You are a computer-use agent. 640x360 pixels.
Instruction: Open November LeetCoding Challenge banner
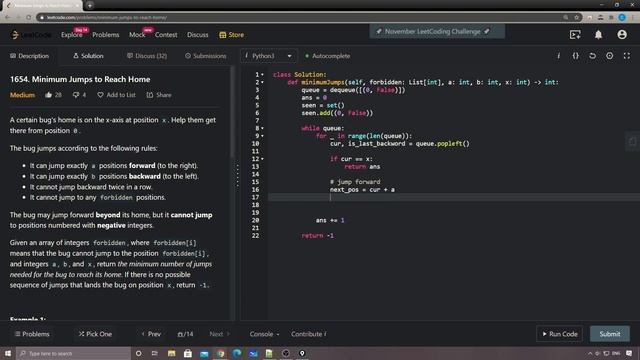tap(437, 31)
